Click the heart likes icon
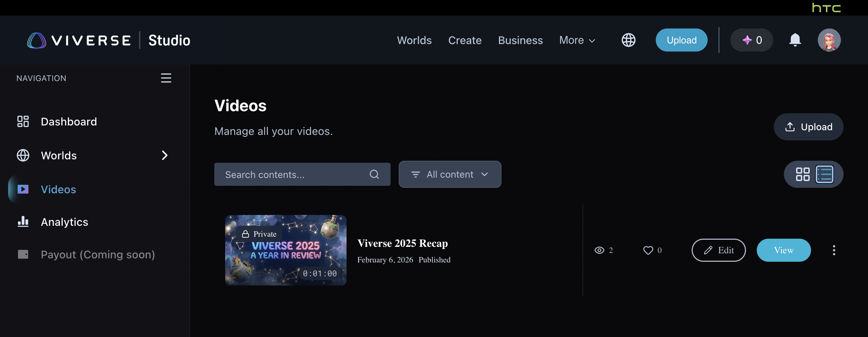The image size is (868, 337). 648,250
